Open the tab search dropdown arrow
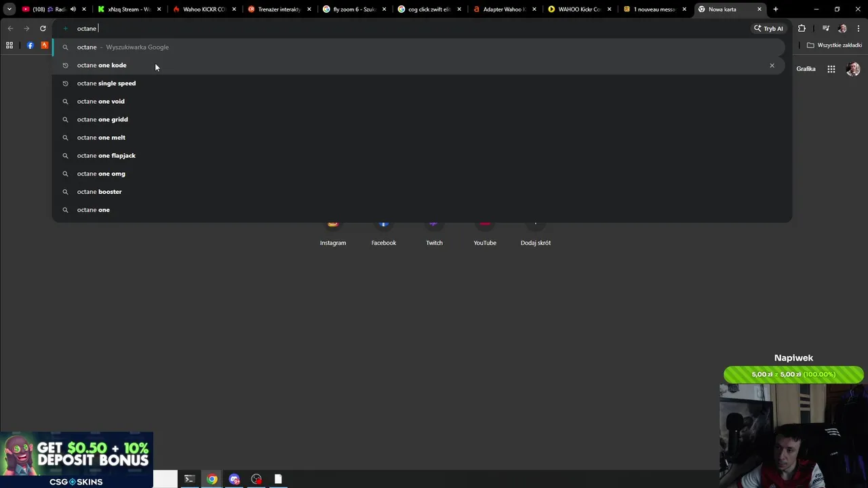The height and width of the screenshot is (488, 868). 9,9
